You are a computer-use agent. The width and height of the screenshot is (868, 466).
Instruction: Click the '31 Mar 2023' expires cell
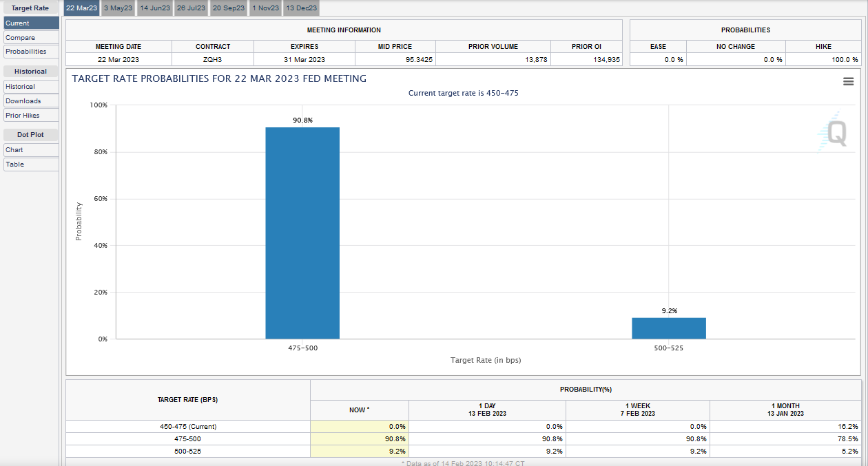click(x=304, y=60)
